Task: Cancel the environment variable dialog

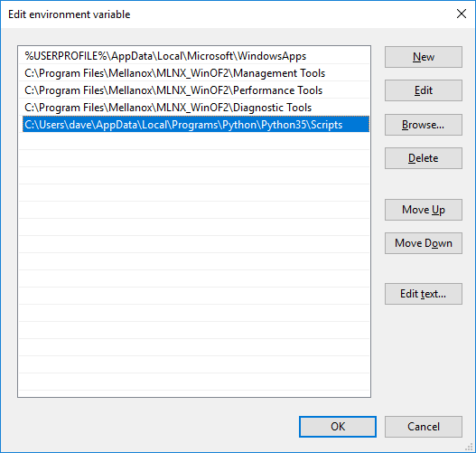Action: (x=424, y=427)
